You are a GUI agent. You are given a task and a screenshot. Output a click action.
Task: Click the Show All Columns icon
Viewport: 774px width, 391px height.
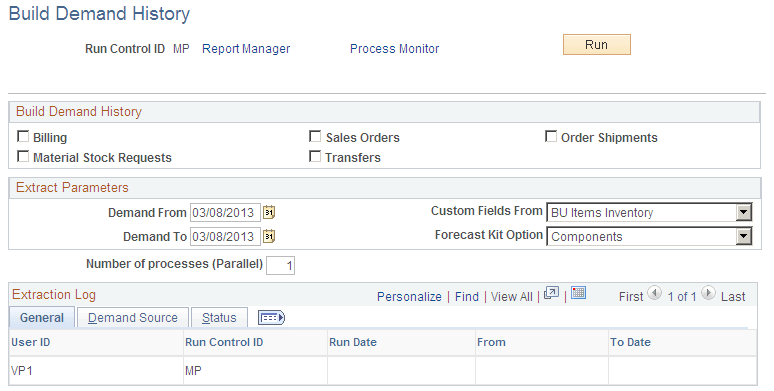pos(271,318)
